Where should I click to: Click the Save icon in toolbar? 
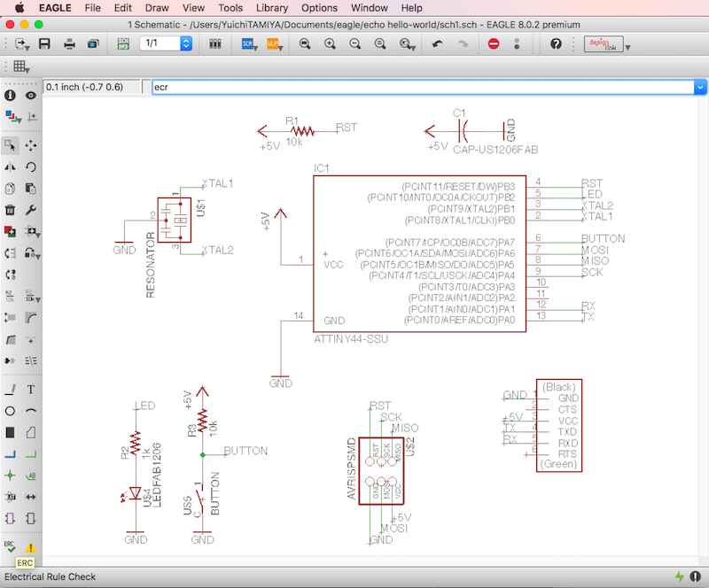(x=44, y=44)
